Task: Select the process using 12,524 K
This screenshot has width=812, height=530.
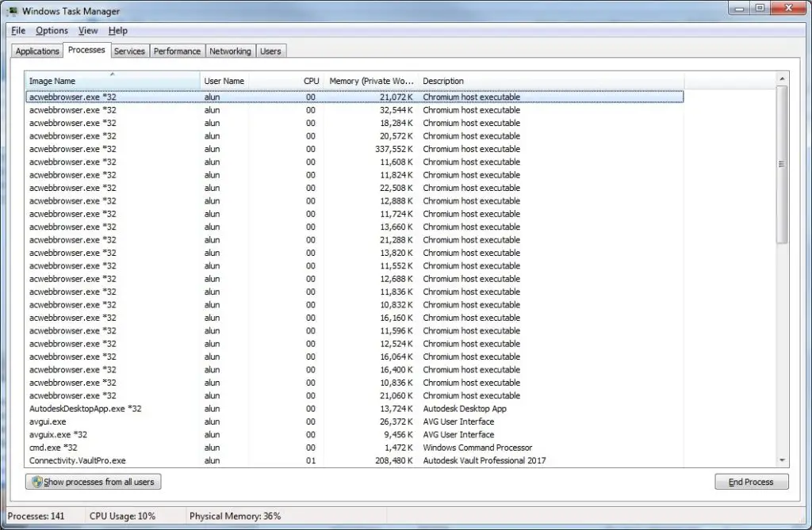Action: [x=354, y=344]
